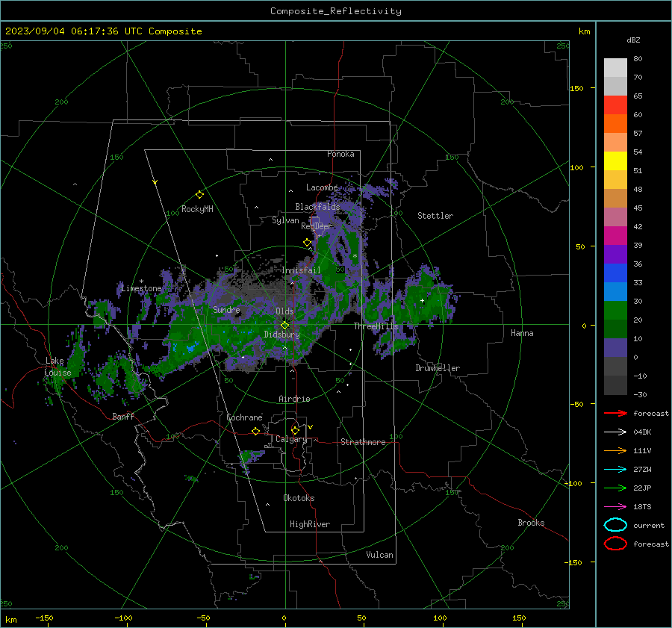Click the Ponoka city label
This screenshot has width=672, height=628.
coord(340,154)
